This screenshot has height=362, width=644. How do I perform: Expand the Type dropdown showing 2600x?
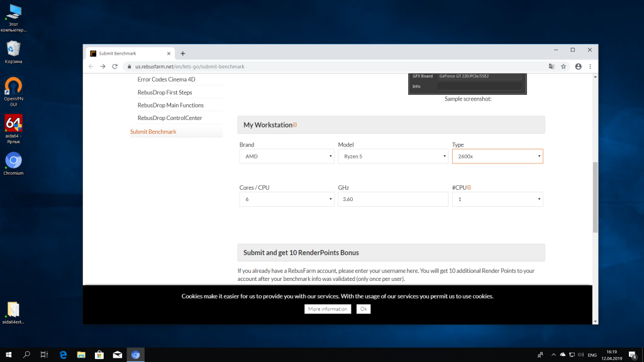(x=497, y=156)
